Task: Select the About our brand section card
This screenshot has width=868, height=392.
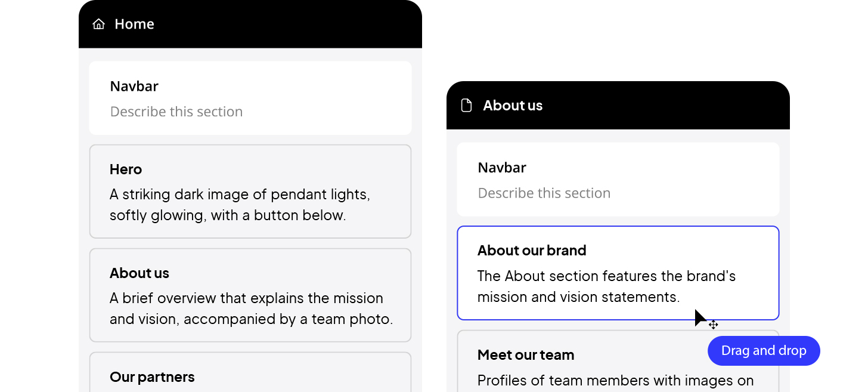Action: [618, 273]
